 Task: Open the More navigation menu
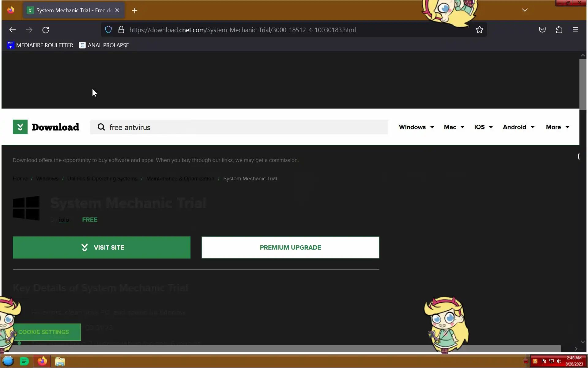[x=557, y=127]
